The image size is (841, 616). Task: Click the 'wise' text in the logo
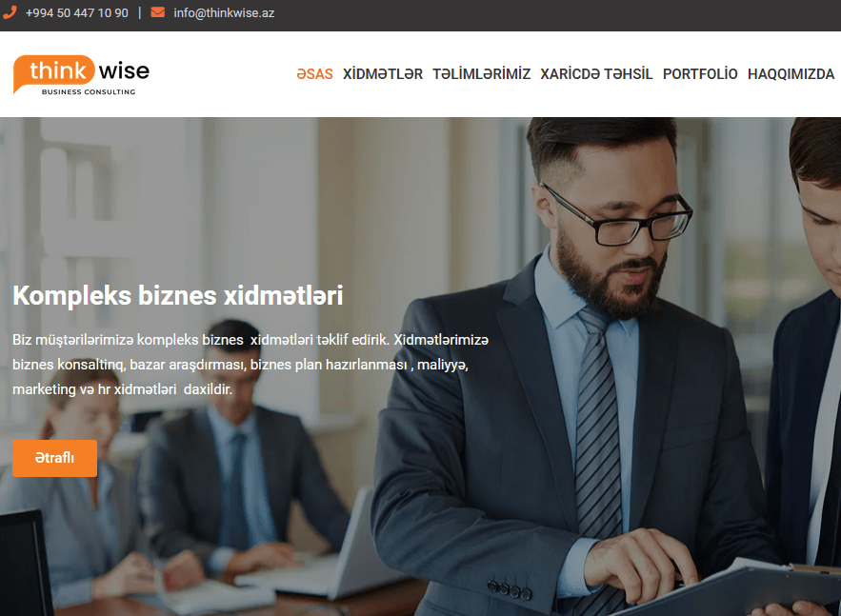pyautogui.click(x=124, y=70)
